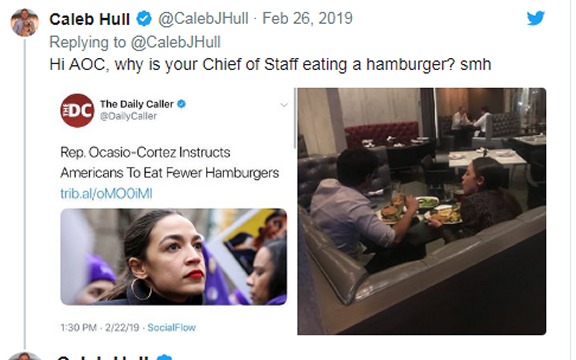Image resolution: width=576 pixels, height=360 pixels.
Task: Open the @CalebJHull handle beside the name
Action: pos(203,18)
